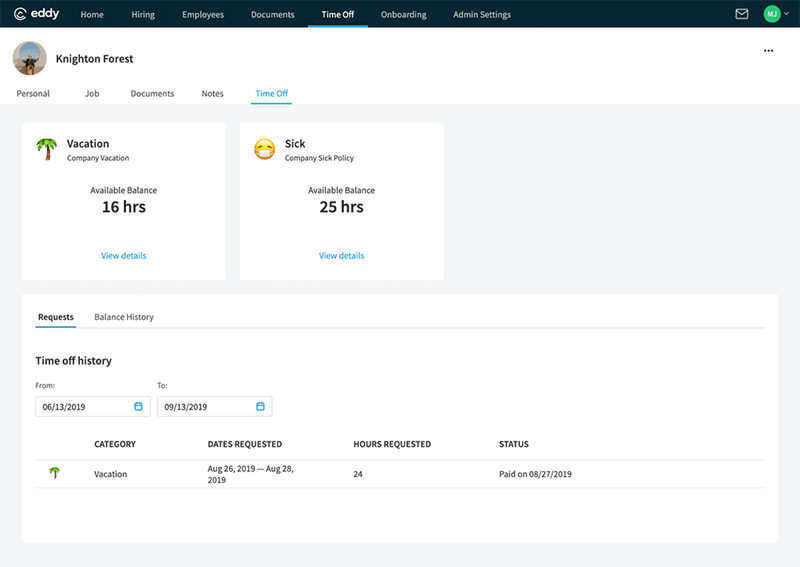Viewport: 800px width, 567px height.
Task: Open the mail inbox envelope icon
Action: [741, 14]
